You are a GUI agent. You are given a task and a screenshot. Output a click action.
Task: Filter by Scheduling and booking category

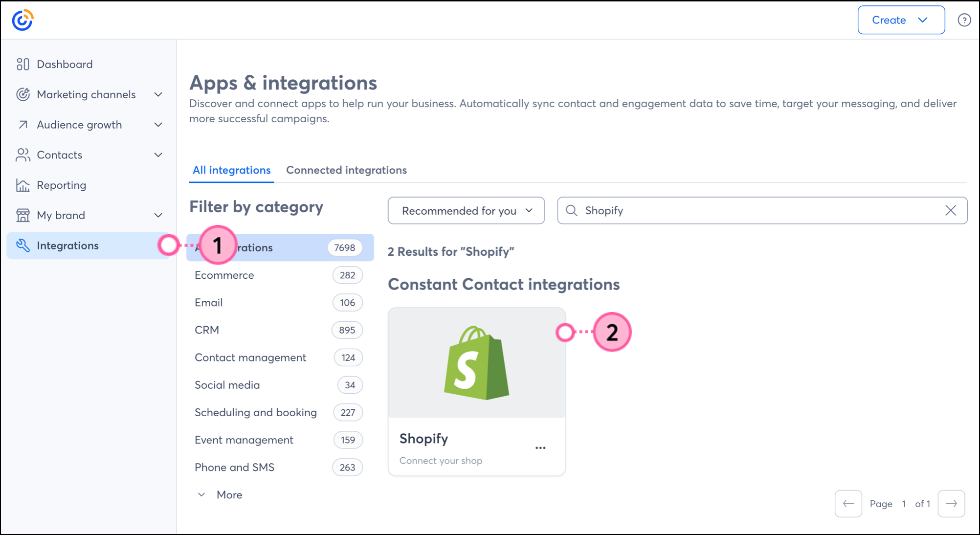pos(280,412)
